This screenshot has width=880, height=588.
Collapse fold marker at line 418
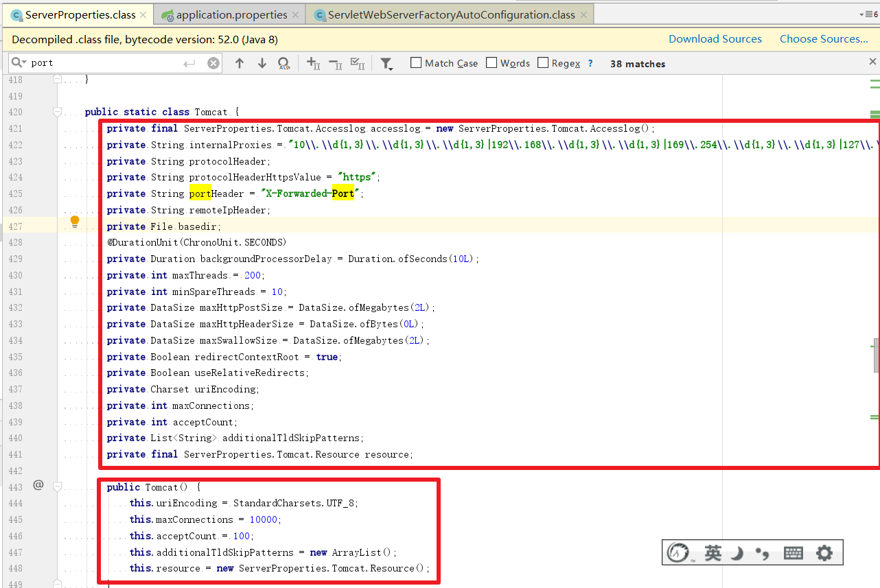click(58, 80)
